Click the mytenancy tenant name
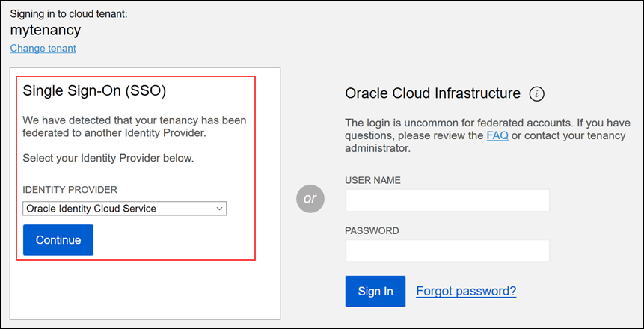 click(46, 31)
